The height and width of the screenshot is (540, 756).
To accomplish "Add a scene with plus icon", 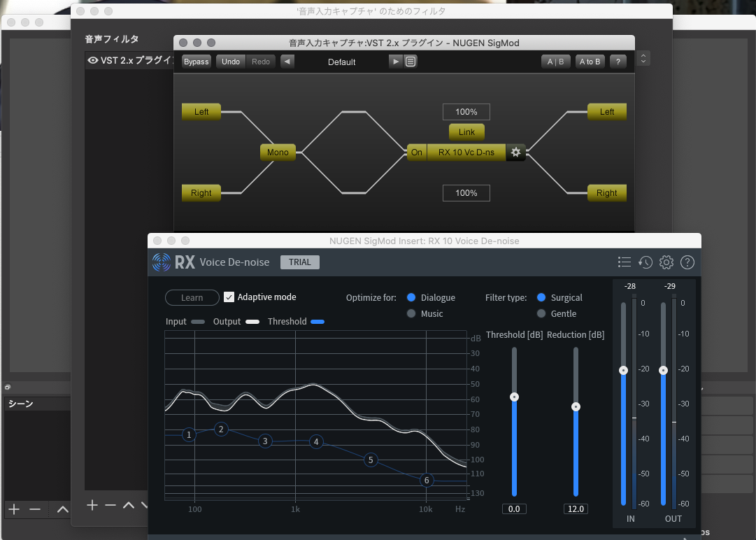I will 14,509.
